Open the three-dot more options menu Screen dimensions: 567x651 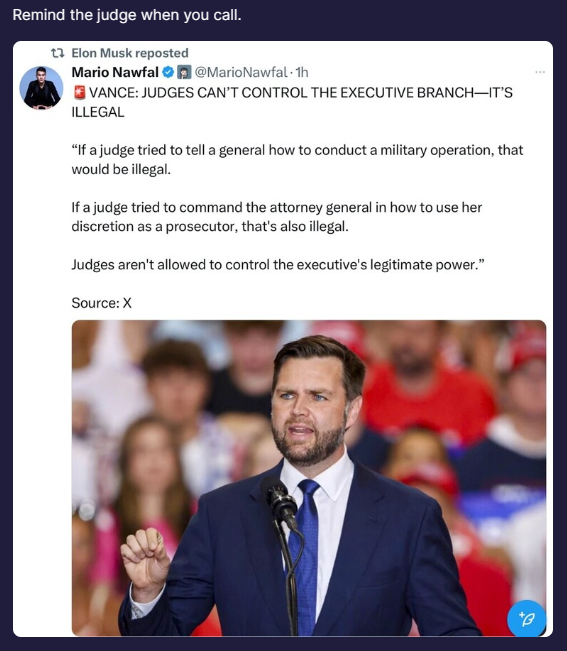point(540,72)
